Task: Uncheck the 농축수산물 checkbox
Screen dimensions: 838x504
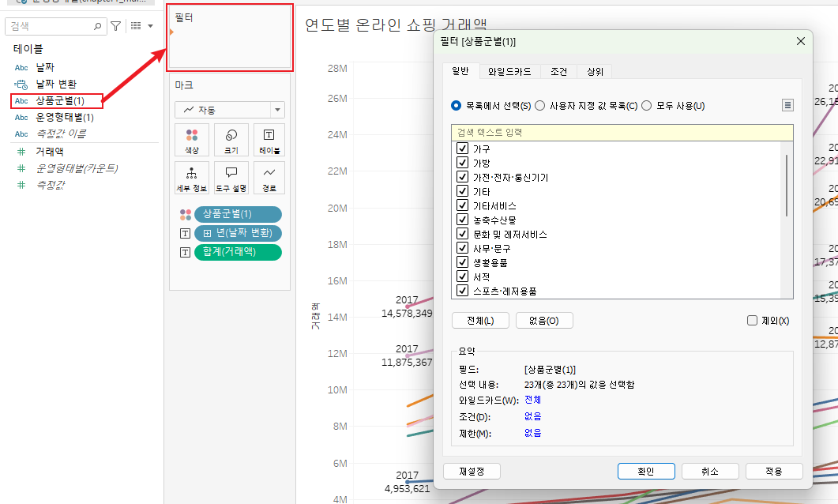Action: [x=463, y=220]
